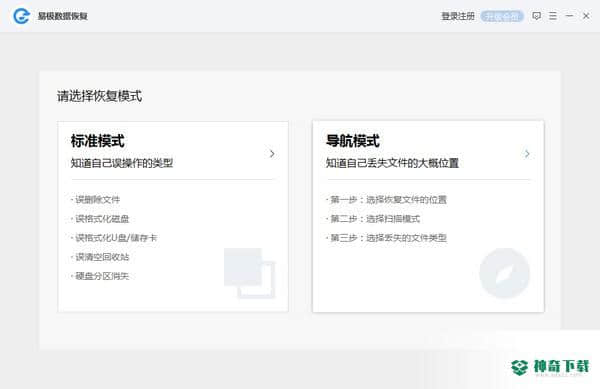Close the data recovery window
600x389 pixels.
[x=586, y=16]
